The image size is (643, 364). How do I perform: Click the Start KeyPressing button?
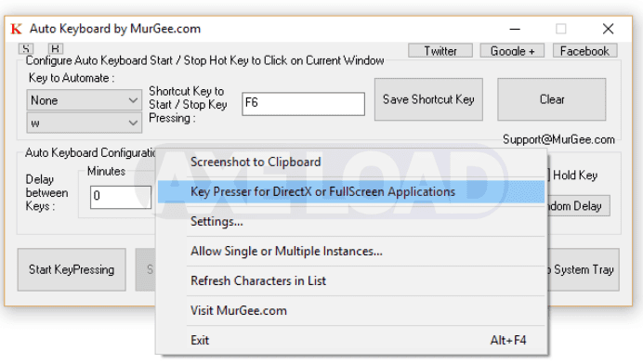72,269
